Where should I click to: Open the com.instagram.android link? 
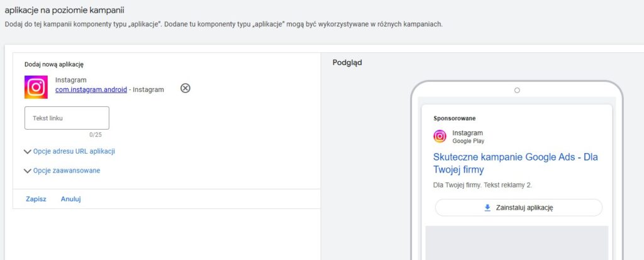click(91, 89)
